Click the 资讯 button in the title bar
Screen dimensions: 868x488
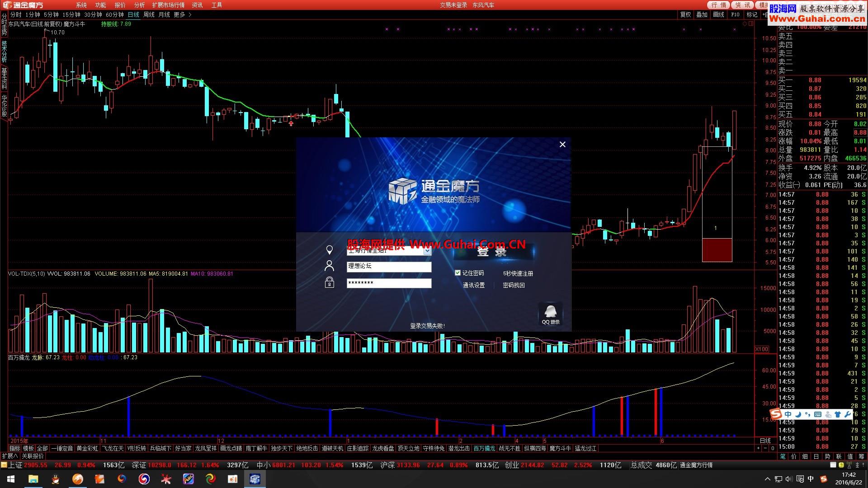(742, 5)
